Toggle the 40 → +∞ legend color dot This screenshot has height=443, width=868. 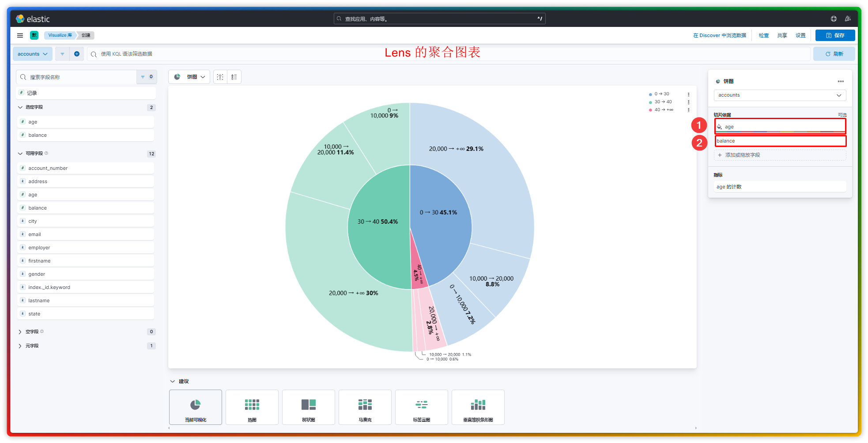pyautogui.click(x=650, y=110)
